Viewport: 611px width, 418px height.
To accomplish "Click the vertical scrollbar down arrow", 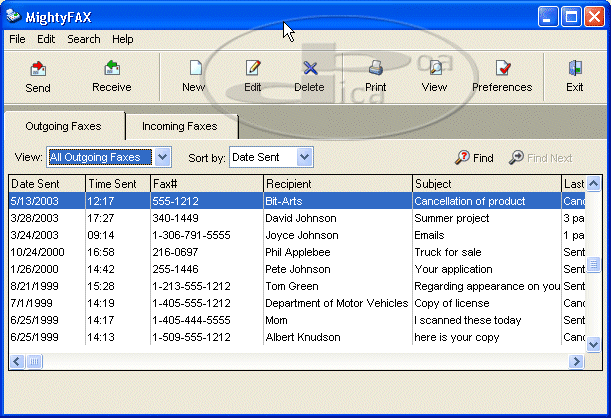I will pyautogui.click(x=593, y=344).
